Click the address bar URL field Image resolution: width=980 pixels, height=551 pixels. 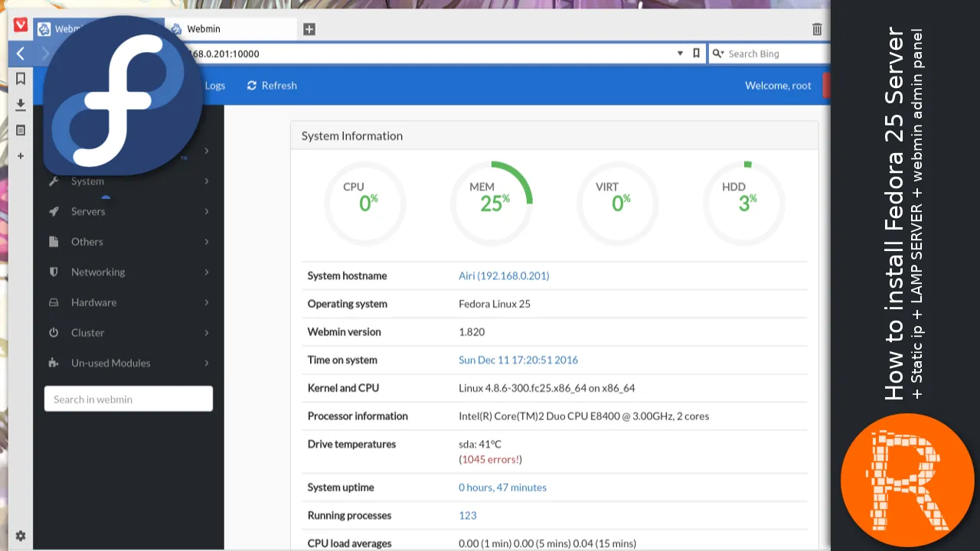point(429,54)
